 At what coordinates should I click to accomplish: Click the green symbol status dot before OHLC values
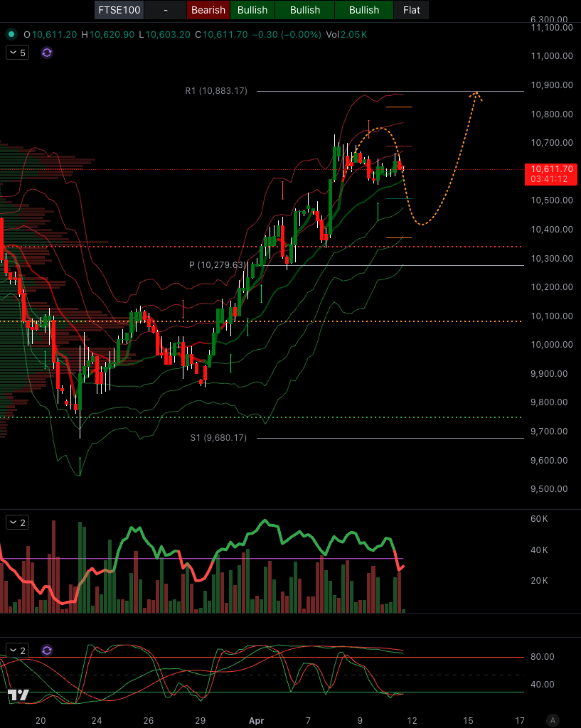10,33
